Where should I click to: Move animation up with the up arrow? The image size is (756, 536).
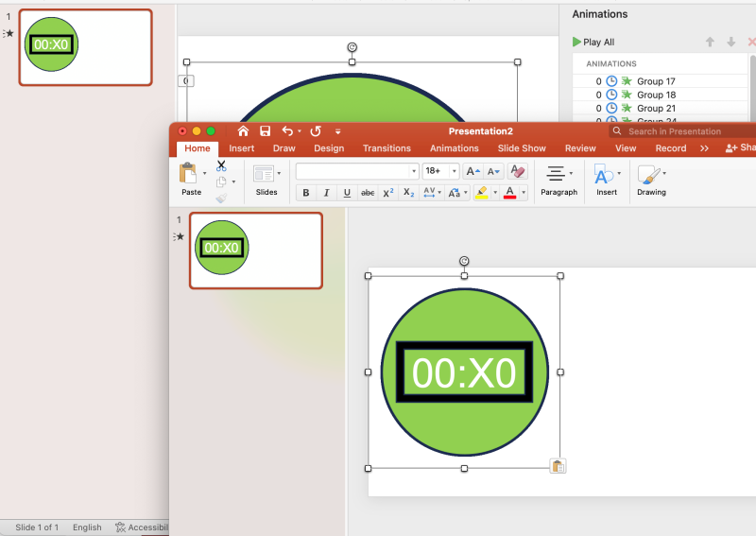tap(710, 42)
